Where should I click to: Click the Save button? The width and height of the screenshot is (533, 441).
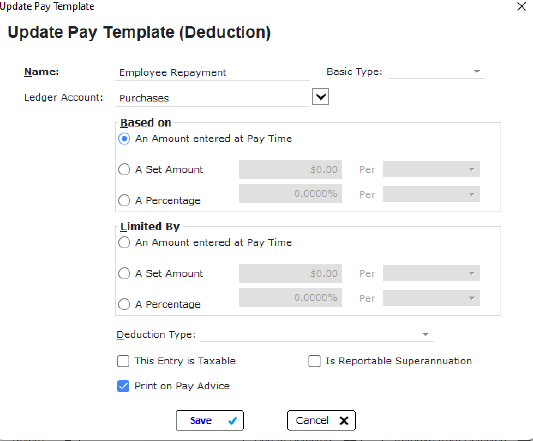(x=210, y=421)
